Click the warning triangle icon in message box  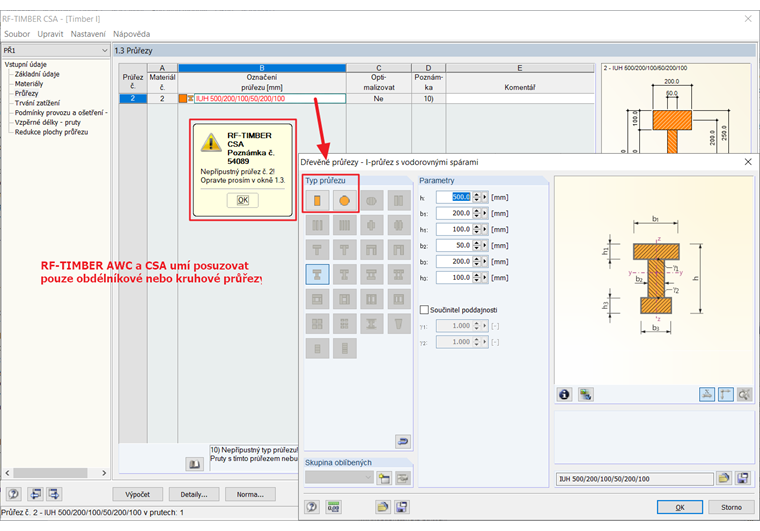(x=211, y=142)
